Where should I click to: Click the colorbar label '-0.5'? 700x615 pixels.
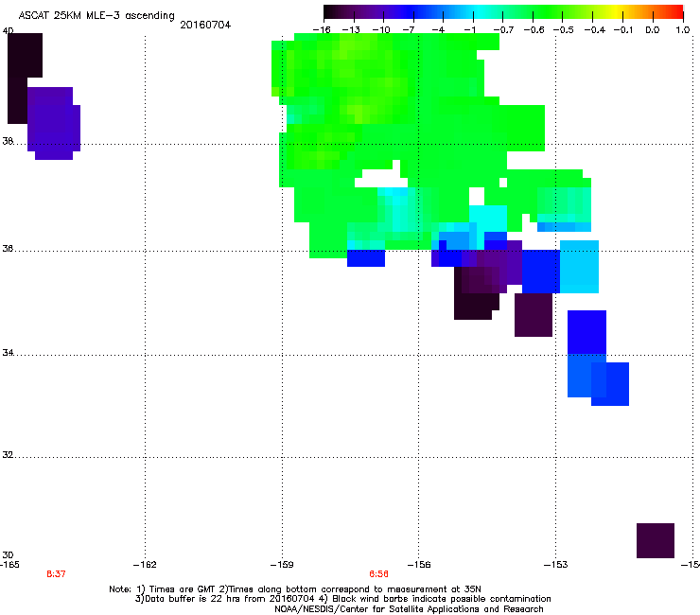pyautogui.click(x=564, y=30)
